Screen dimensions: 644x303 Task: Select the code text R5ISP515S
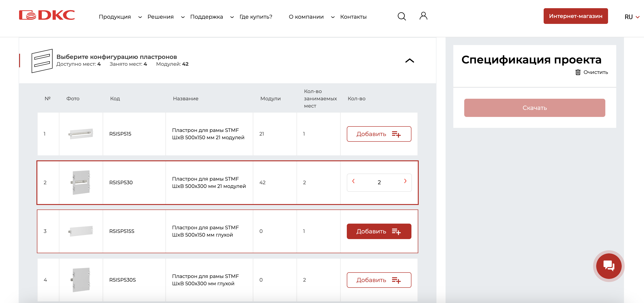[x=122, y=231]
